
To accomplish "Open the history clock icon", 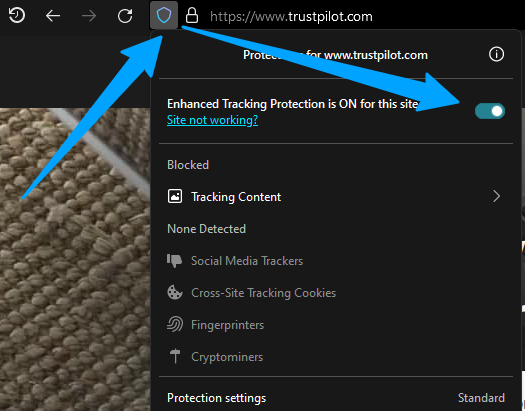I will (x=17, y=15).
